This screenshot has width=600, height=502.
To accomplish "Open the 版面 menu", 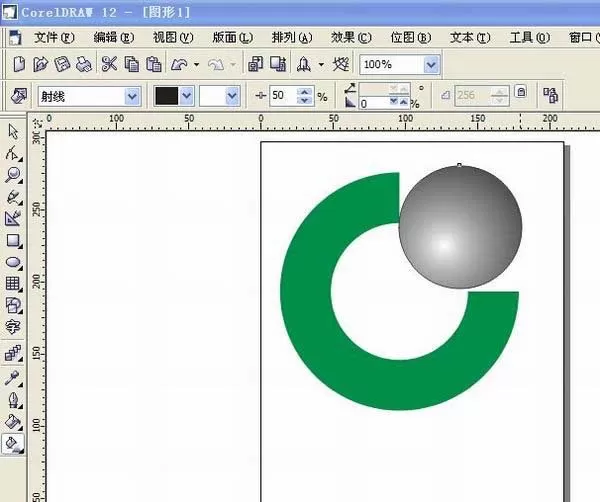I will click(232, 37).
